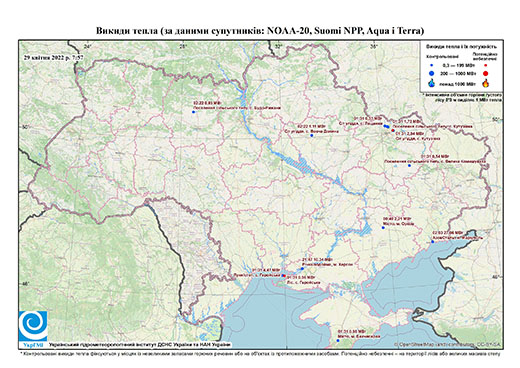Click the 'Ліс, с. Геройське' label
520x368 pixels.
[x=303, y=282]
